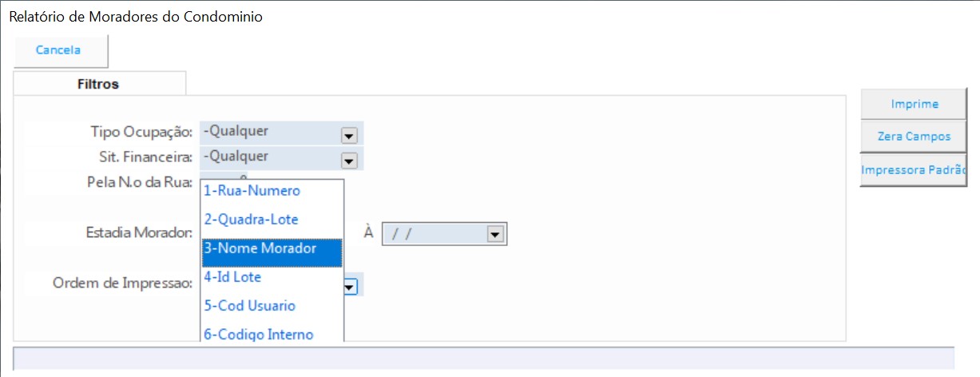This screenshot has height=377, width=980.
Task: Click the Cancela button
Action: coord(59,50)
